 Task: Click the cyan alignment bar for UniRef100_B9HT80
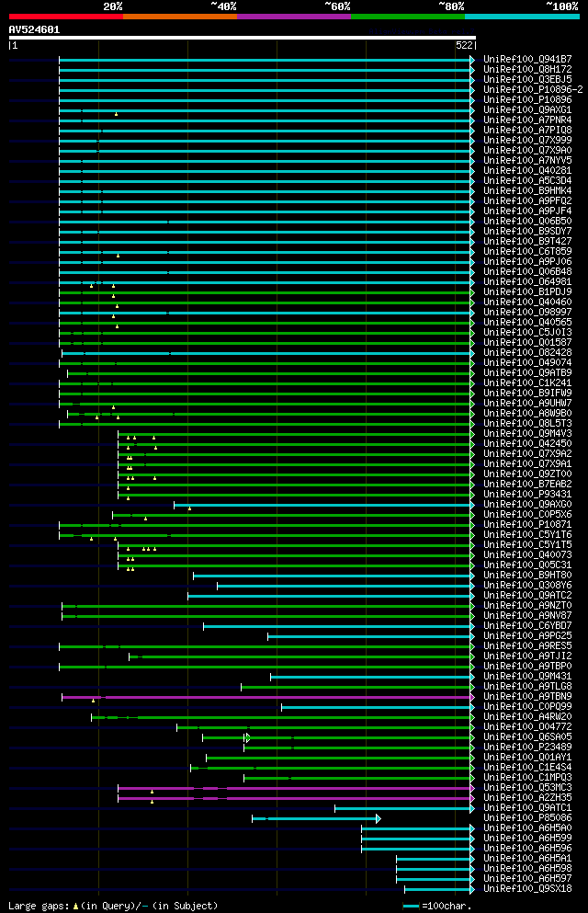[334, 576]
